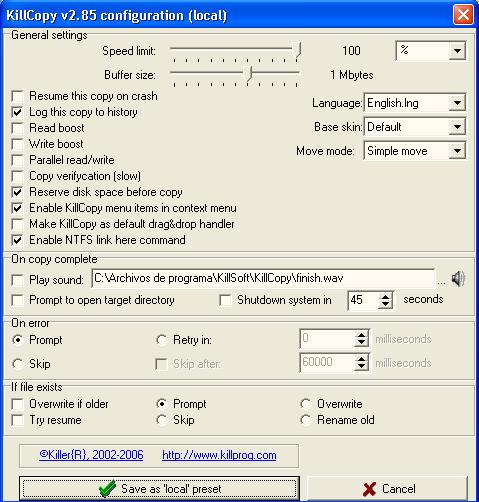Select Retry in radio option
Image resolution: width=479 pixels, height=502 pixels.
(x=162, y=340)
